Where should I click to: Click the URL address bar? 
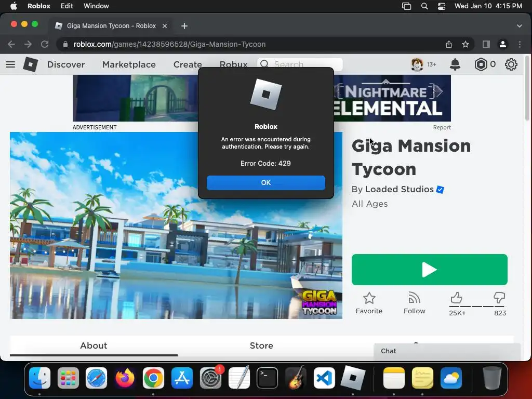pos(251,44)
